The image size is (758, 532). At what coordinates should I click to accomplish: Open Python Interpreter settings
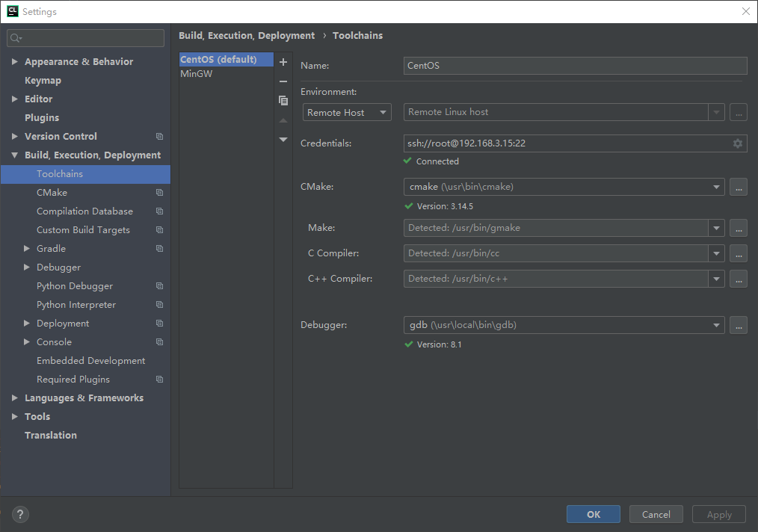(x=76, y=304)
